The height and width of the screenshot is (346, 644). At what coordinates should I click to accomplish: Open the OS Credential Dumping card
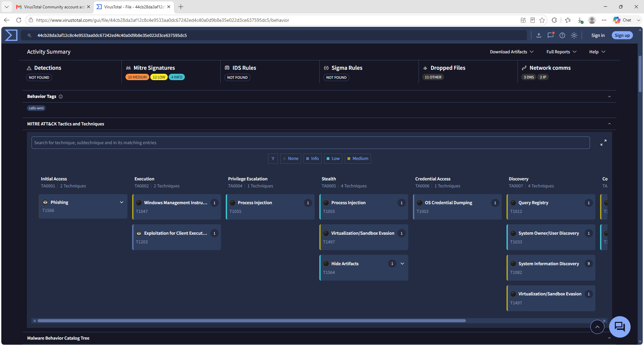457,207
